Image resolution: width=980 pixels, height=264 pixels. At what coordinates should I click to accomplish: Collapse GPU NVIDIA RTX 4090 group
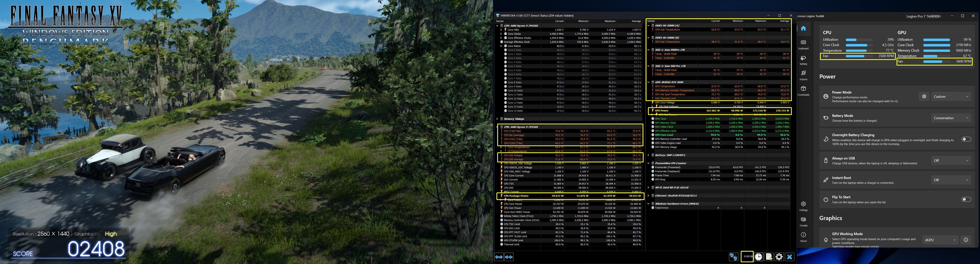tap(649, 82)
